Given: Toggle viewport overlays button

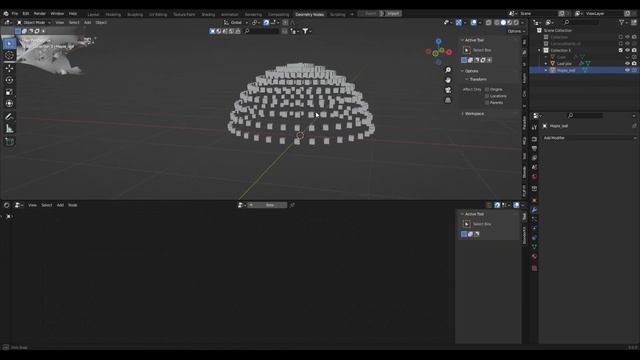Looking at the screenshot, I should click(473, 22).
